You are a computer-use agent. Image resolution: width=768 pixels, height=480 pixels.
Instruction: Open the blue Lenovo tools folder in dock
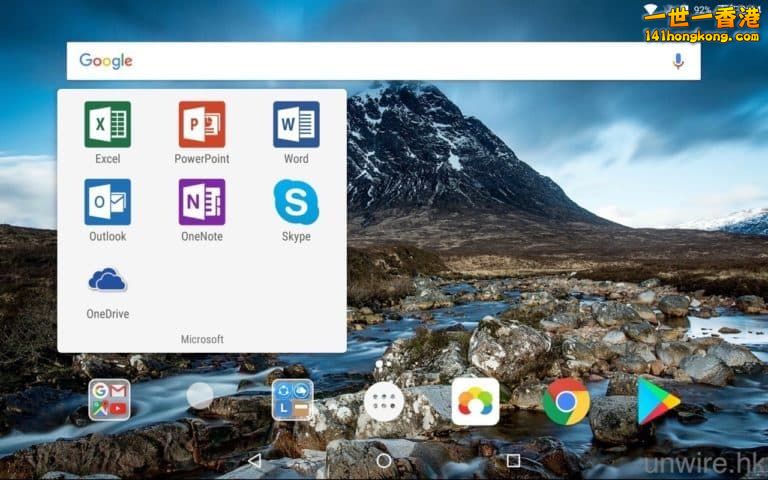click(x=292, y=400)
